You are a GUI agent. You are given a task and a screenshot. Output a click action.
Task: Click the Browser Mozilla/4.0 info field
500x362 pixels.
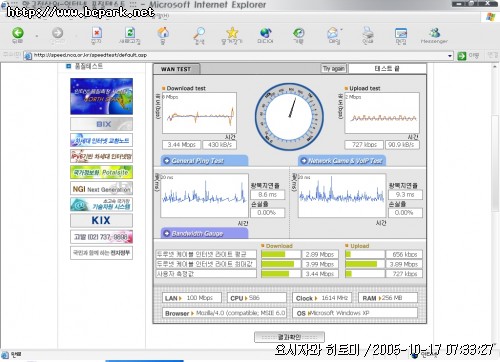[x=225, y=313]
